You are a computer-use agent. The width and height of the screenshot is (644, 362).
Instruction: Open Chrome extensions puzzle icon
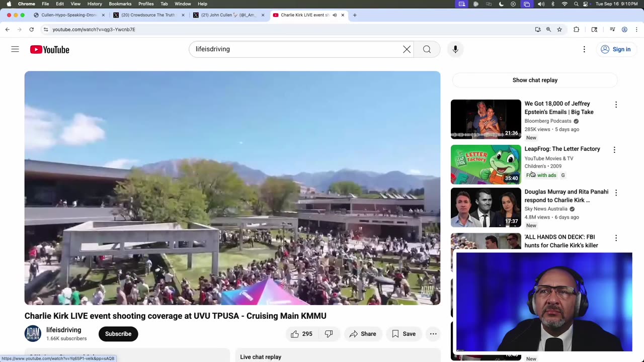[x=577, y=30]
